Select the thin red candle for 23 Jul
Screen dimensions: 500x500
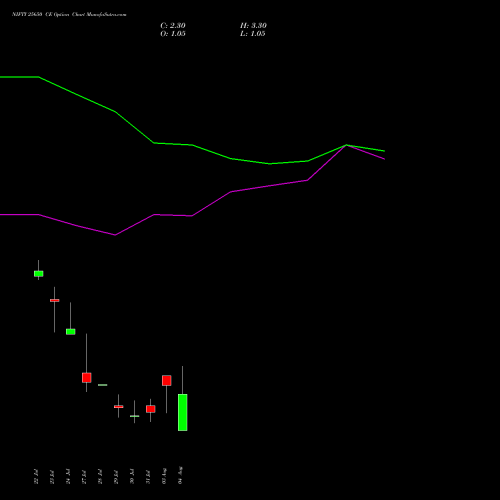[55, 300]
